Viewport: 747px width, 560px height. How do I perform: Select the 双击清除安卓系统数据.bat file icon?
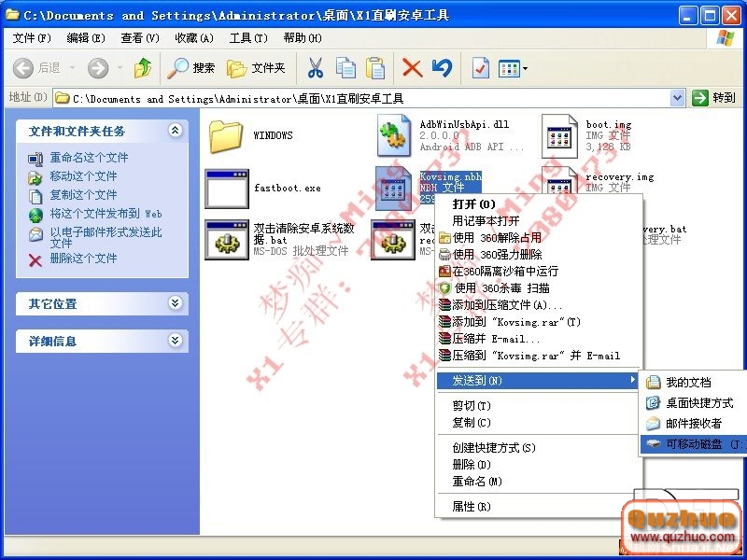(x=227, y=240)
